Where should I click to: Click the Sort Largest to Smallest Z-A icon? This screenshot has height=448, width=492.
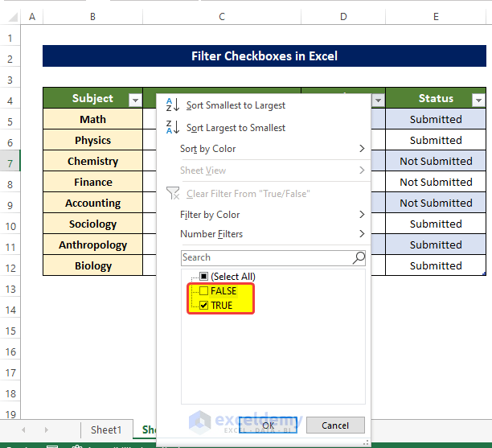[173, 127]
